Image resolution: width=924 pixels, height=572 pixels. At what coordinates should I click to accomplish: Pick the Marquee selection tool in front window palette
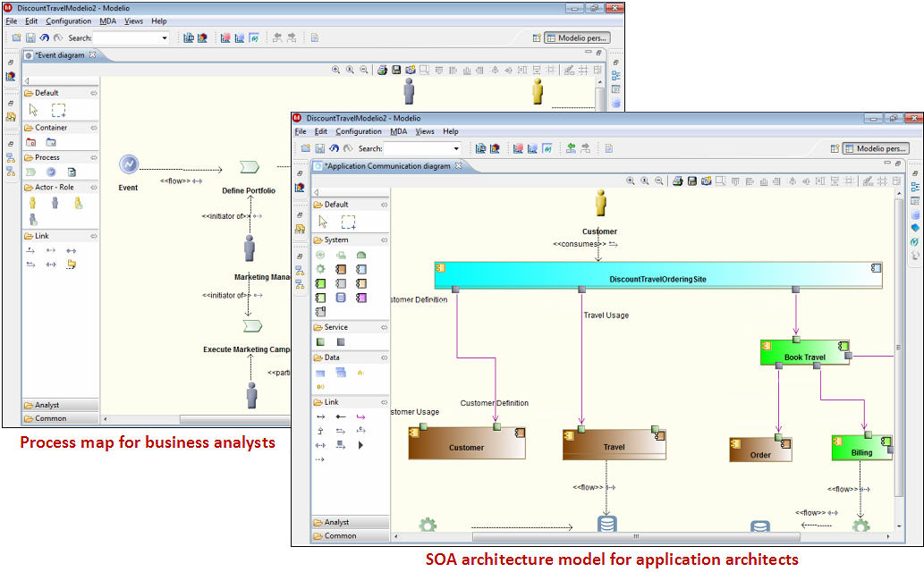pyautogui.click(x=348, y=222)
